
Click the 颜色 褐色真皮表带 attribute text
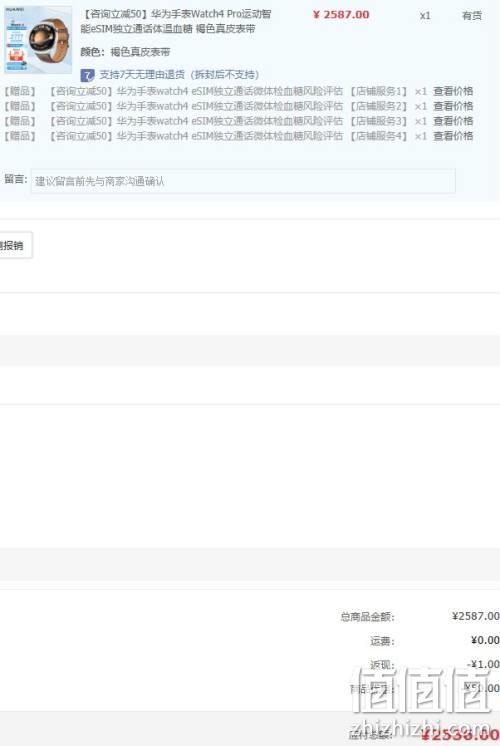tap(125, 52)
